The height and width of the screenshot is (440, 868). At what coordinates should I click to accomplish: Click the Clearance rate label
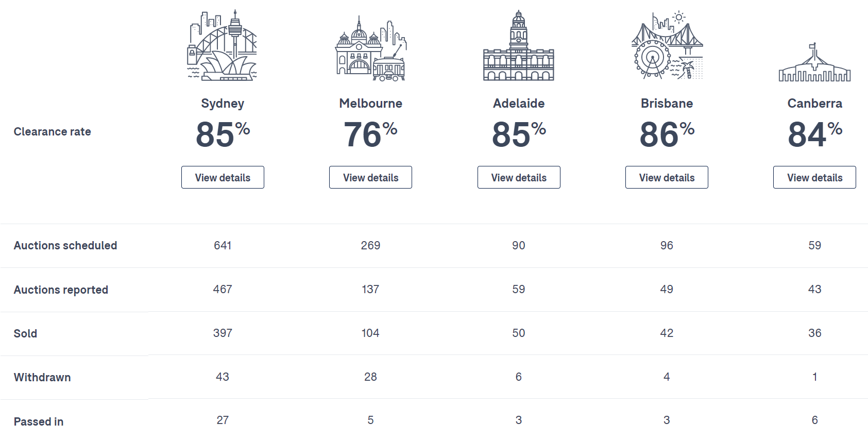click(x=52, y=131)
